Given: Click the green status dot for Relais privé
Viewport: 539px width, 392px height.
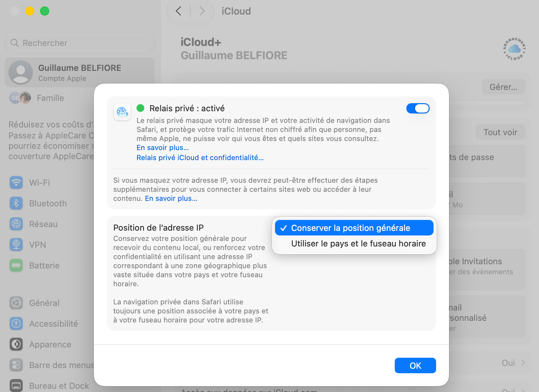Looking at the screenshot, I should 140,108.
